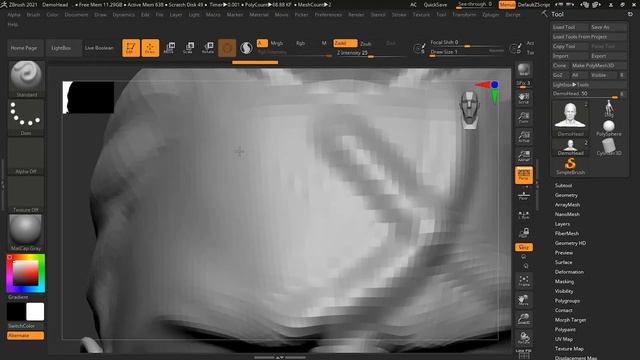
Task: Click the Zoom3D view icon
Action: [x=524, y=319]
